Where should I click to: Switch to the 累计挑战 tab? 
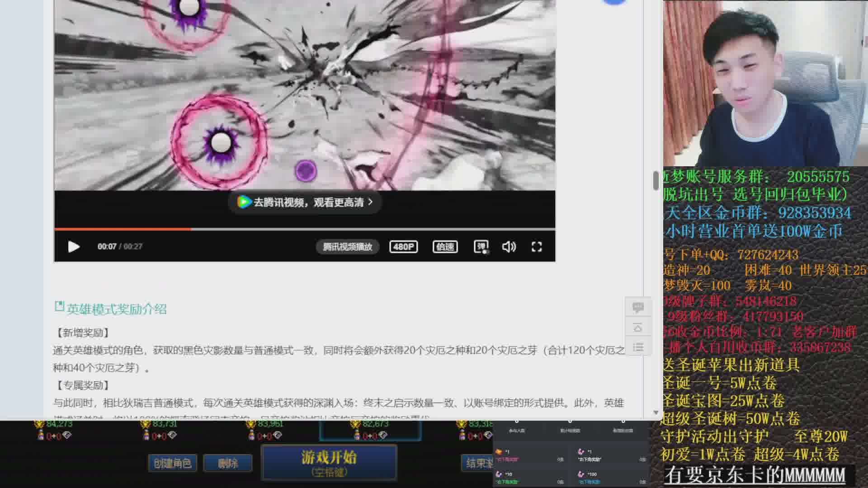click(x=571, y=430)
